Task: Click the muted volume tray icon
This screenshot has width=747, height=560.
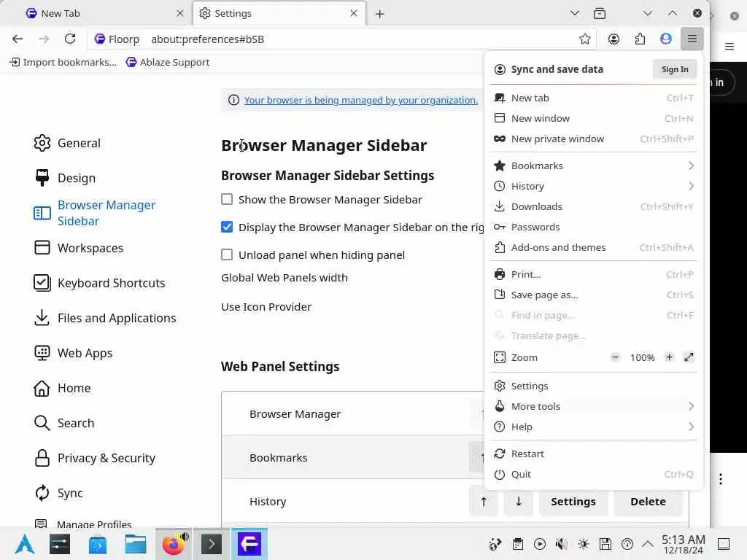Action: 562,544
